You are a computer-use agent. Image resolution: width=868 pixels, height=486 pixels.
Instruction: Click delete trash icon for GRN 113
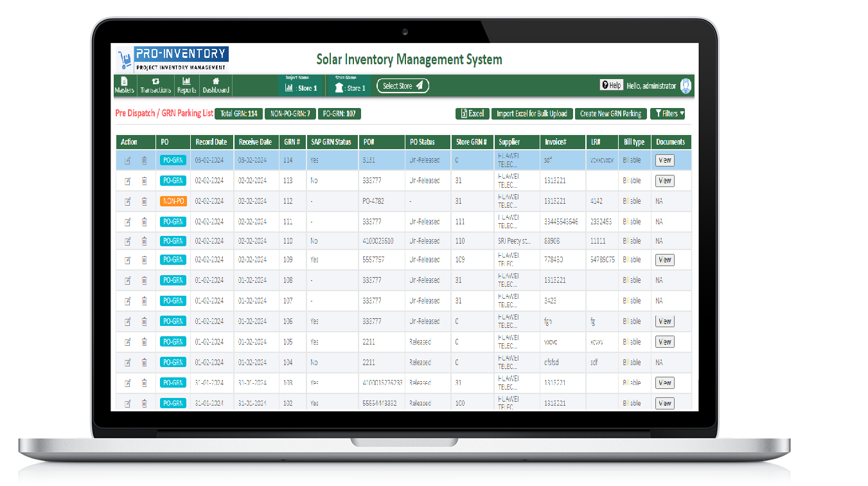coord(144,181)
